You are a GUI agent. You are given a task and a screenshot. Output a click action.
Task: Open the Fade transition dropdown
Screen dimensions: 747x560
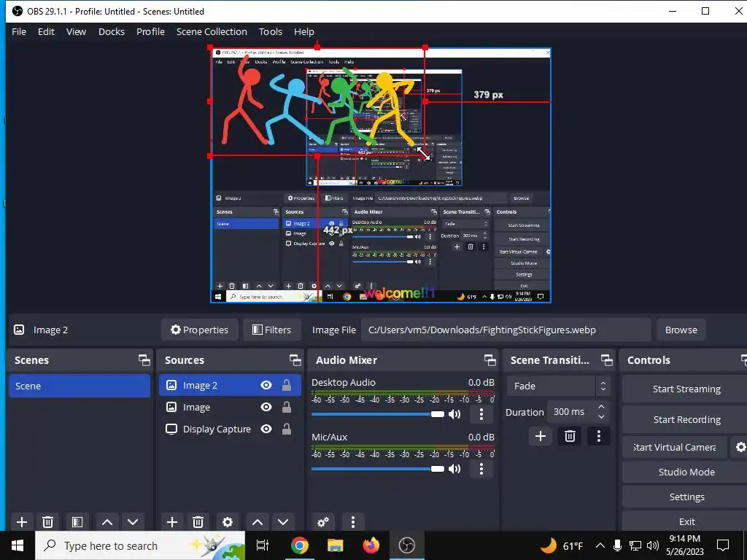[x=558, y=386]
